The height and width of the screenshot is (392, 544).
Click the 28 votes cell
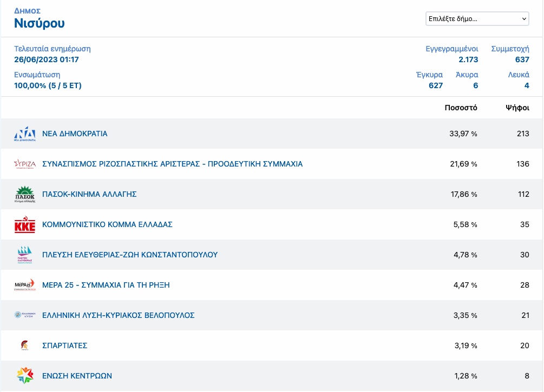(x=525, y=285)
